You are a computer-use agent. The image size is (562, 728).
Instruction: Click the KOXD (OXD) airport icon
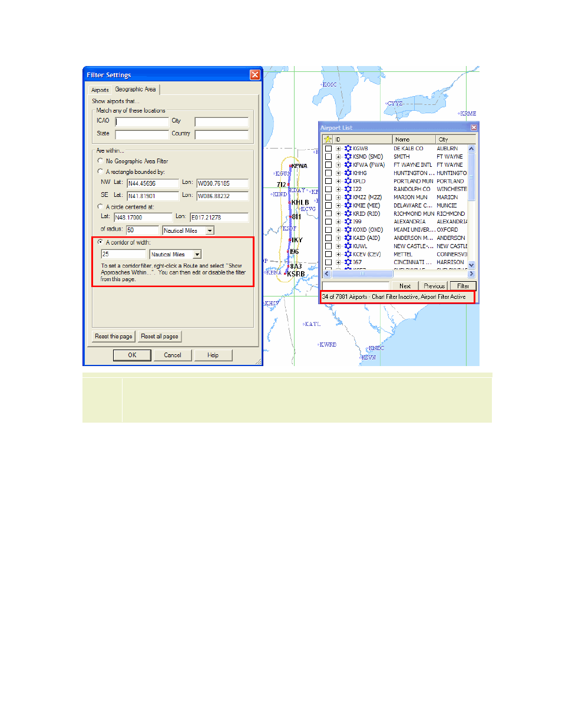[x=348, y=230]
